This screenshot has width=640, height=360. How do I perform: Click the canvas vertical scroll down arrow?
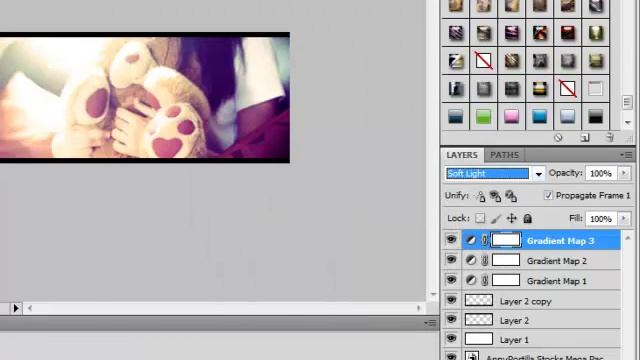point(433,294)
